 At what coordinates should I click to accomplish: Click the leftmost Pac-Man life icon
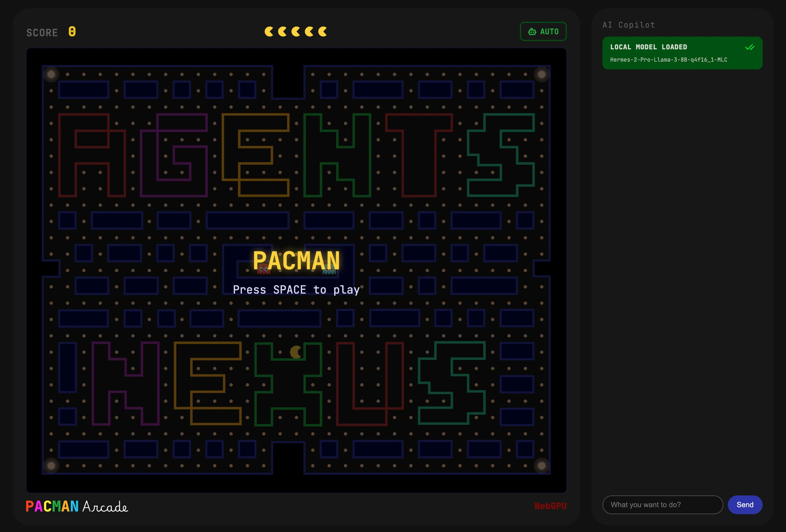[x=269, y=32]
